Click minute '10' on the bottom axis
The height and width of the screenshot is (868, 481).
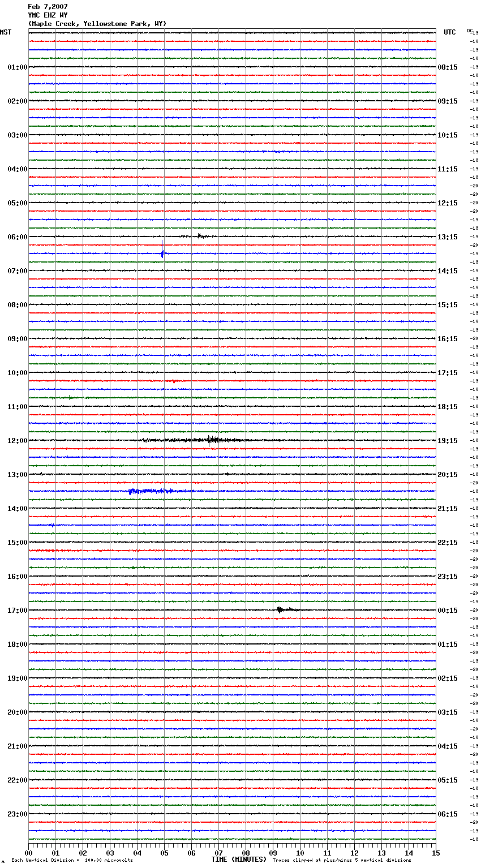[300, 853]
